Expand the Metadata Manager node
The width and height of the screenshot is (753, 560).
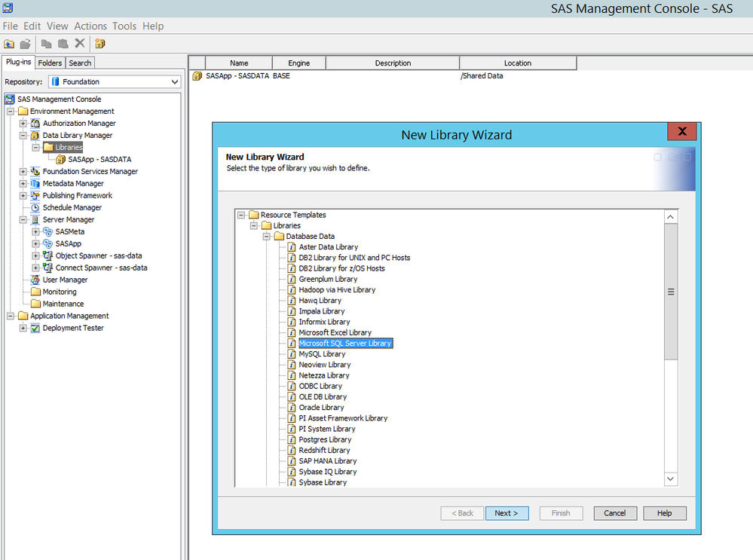coord(23,183)
